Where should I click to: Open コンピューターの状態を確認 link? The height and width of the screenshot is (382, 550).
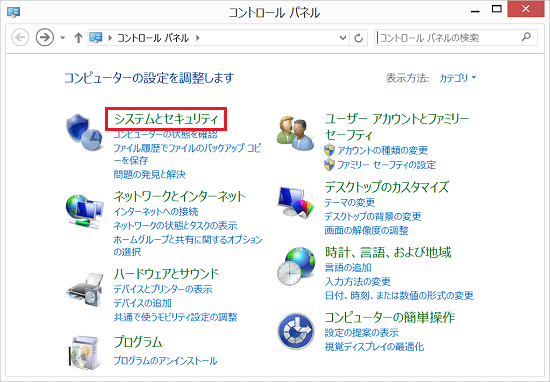[165, 135]
